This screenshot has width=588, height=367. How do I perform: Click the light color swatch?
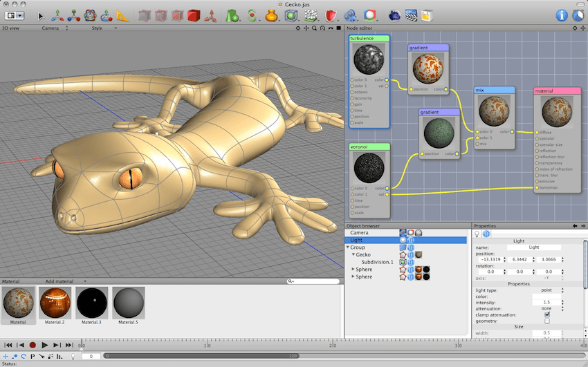coord(546,296)
